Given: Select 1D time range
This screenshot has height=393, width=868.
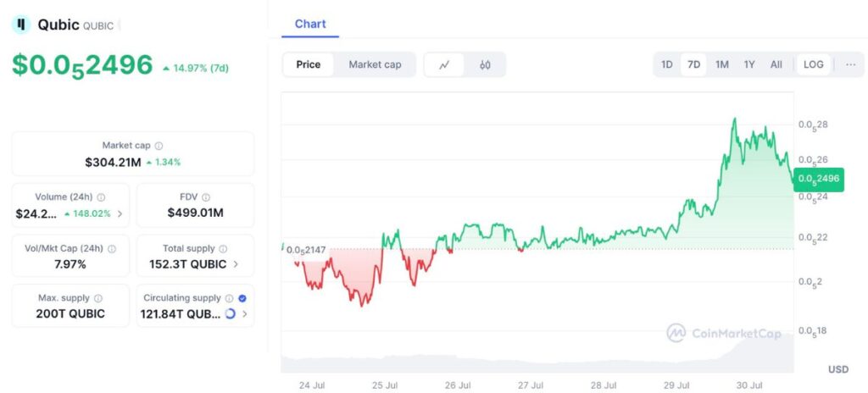Looking at the screenshot, I should click(667, 64).
